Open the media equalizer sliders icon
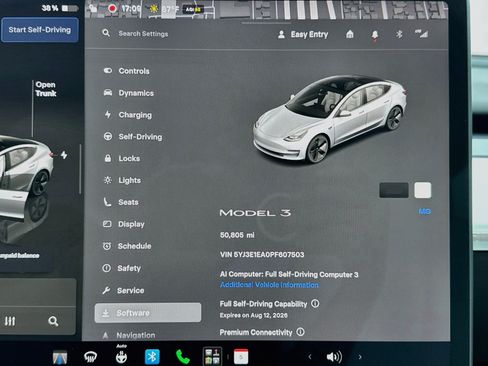 point(10,321)
